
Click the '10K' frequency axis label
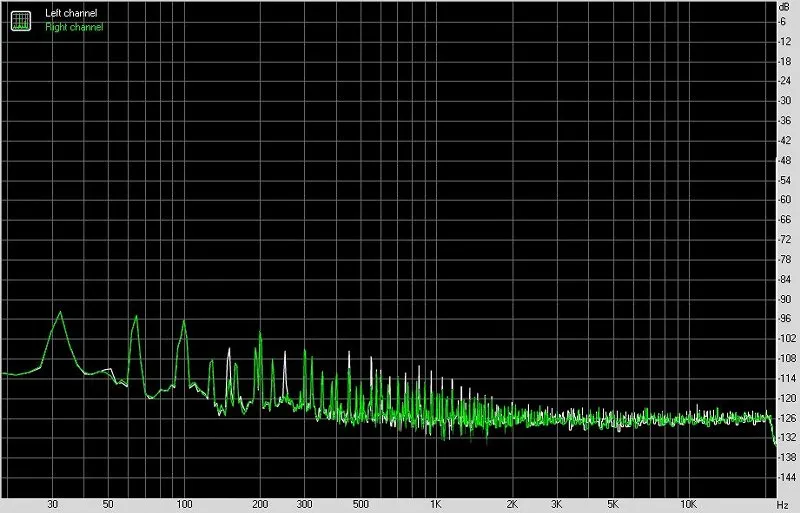(688, 504)
